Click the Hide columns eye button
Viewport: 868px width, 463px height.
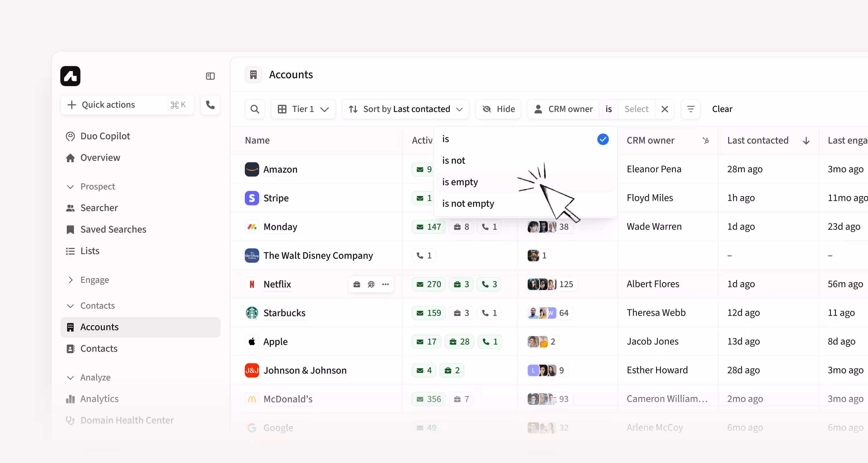[x=498, y=109]
